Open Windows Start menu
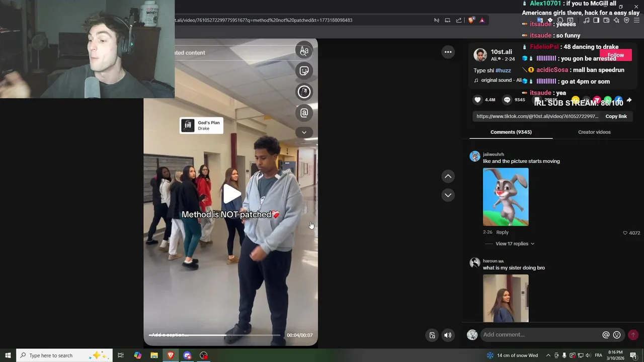 [8, 355]
